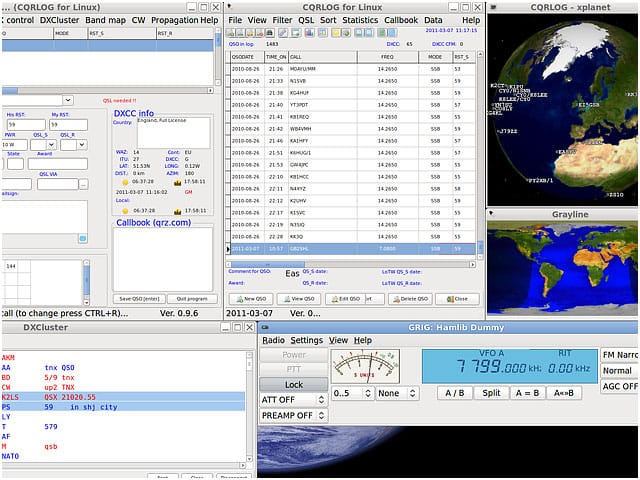
Task: Click the xplanet globe view
Action: [562, 110]
